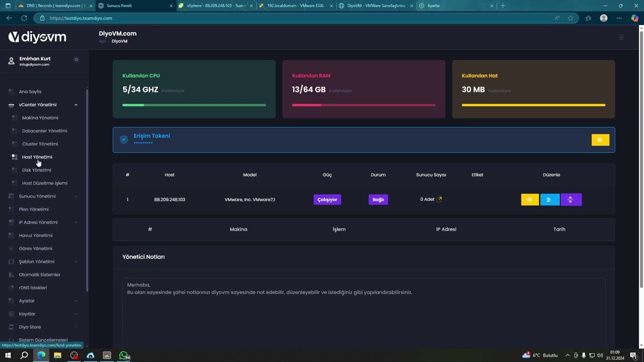Viewport: 644px width, 362px height.
Task: Open the Copilot icon in the browser toolbar
Action: pyautogui.click(x=634, y=18)
